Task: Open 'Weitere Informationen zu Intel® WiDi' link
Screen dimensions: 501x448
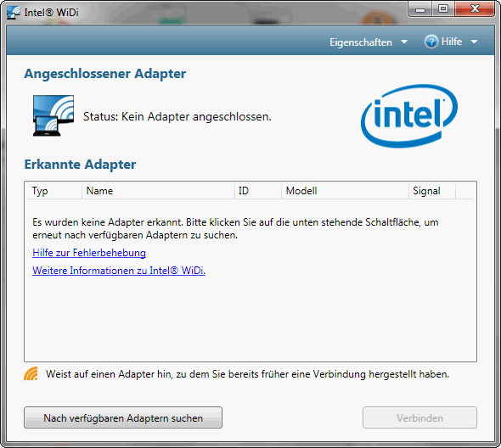Action: (119, 271)
